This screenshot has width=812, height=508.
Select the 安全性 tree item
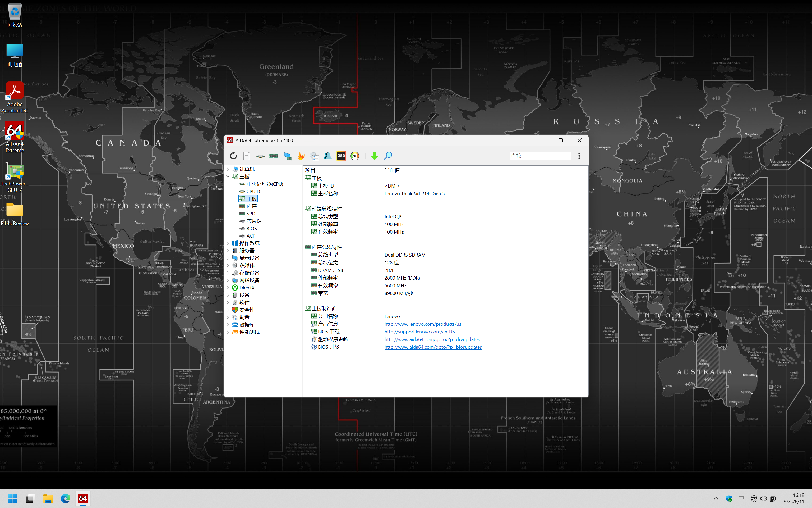point(243,310)
